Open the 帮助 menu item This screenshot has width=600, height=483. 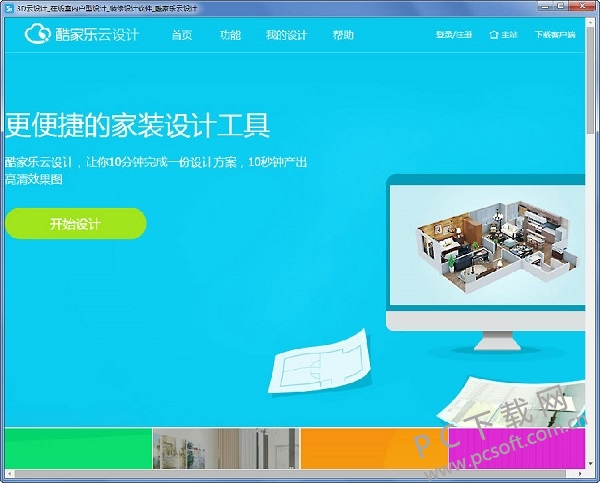pyautogui.click(x=343, y=35)
